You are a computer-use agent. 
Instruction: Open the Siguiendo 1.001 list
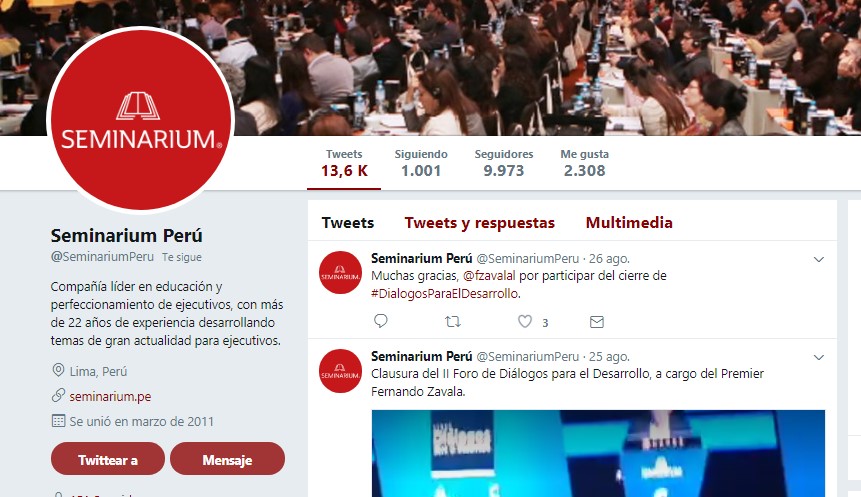421,163
